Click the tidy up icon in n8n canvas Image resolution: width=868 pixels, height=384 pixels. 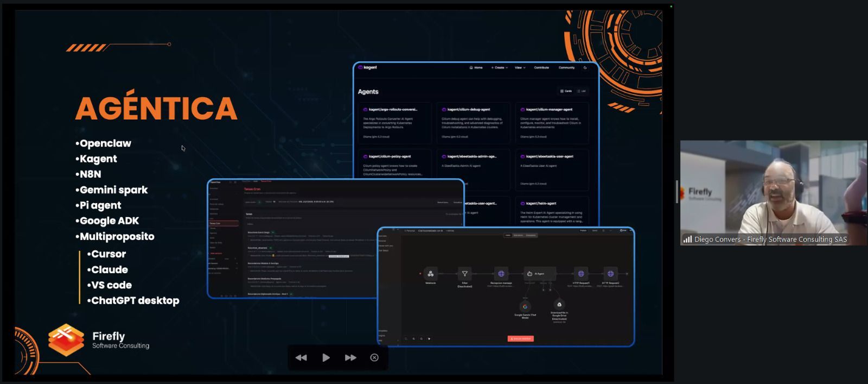pos(429,338)
